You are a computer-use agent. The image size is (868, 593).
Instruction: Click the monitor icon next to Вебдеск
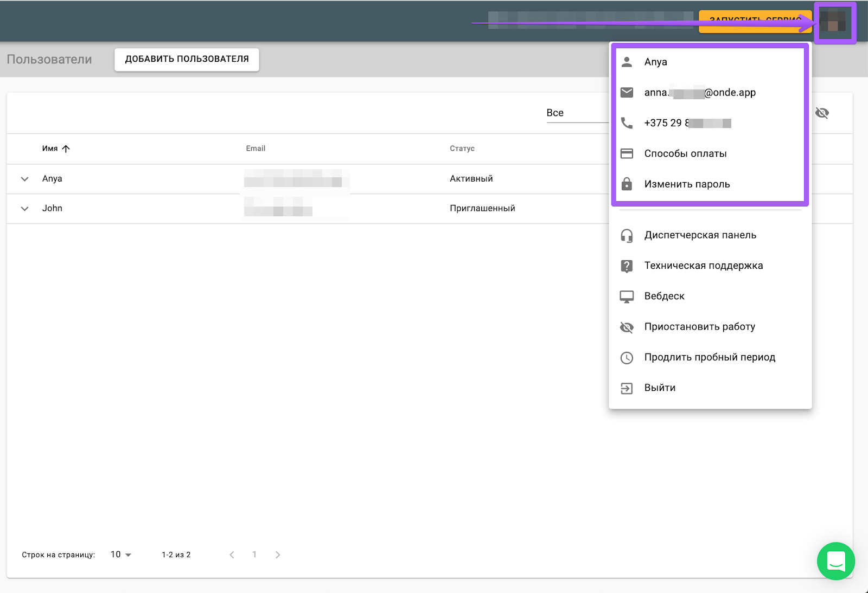[627, 296]
